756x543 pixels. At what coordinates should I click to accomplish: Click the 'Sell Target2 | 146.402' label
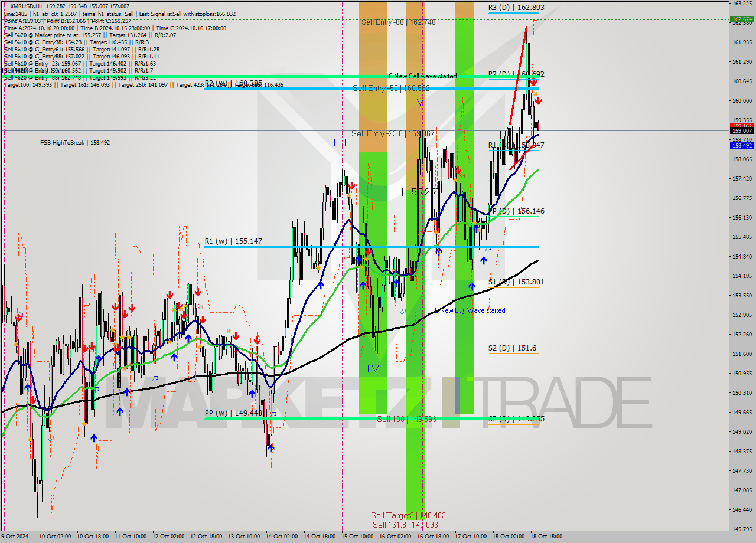coord(408,516)
